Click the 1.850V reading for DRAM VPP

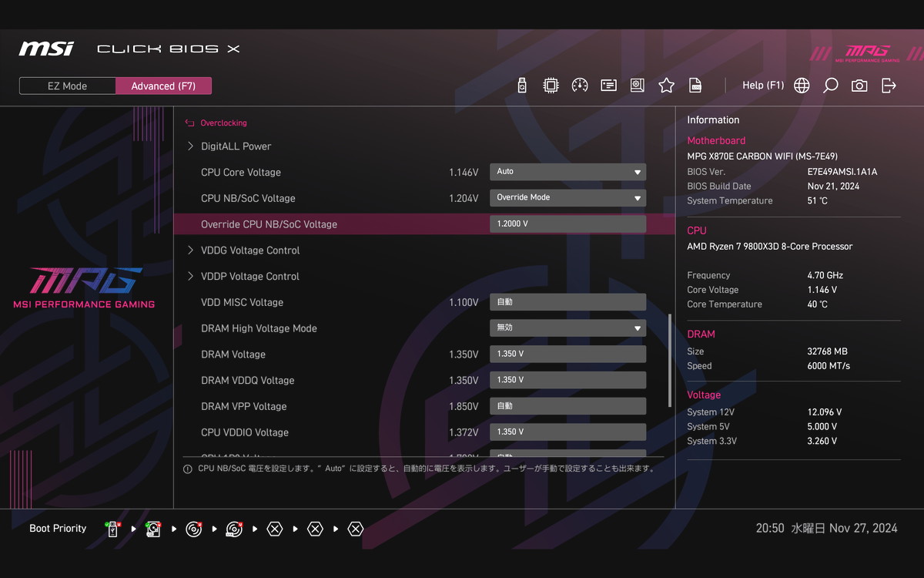coord(464,407)
